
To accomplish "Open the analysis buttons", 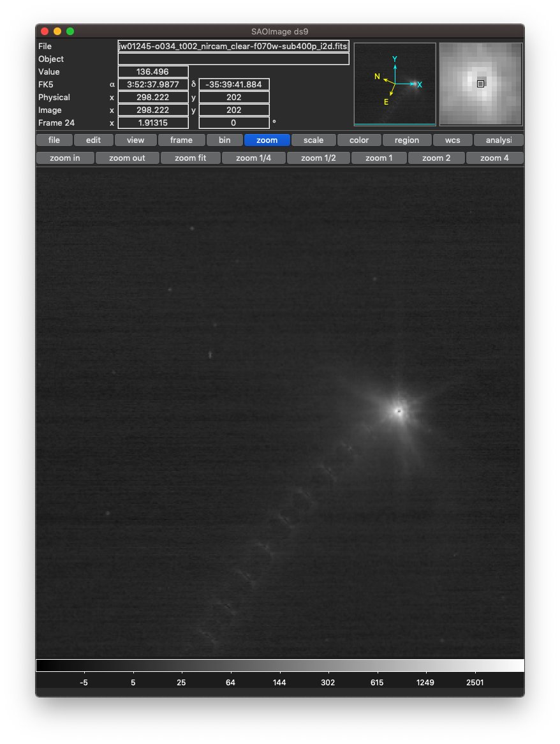I will (x=498, y=140).
